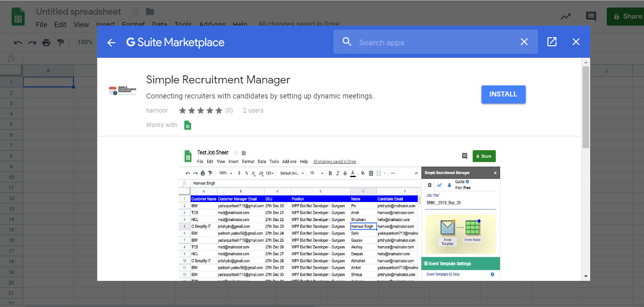Viewport: 644px width, 307px height.
Task: Click the 2 users text
Action: tap(253, 111)
